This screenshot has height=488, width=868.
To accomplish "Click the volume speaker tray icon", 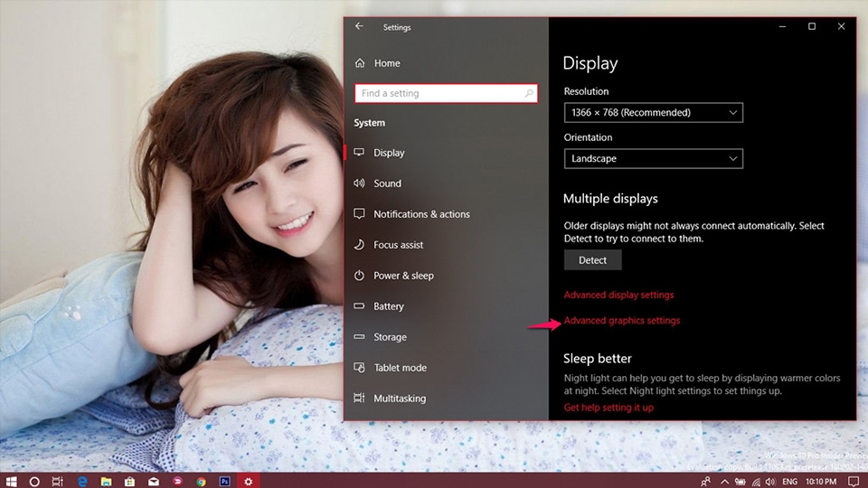I will [770, 482].
